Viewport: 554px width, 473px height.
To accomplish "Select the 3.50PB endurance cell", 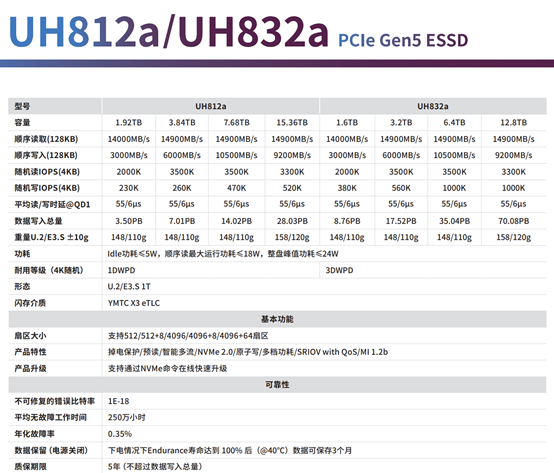I will 129,221.
